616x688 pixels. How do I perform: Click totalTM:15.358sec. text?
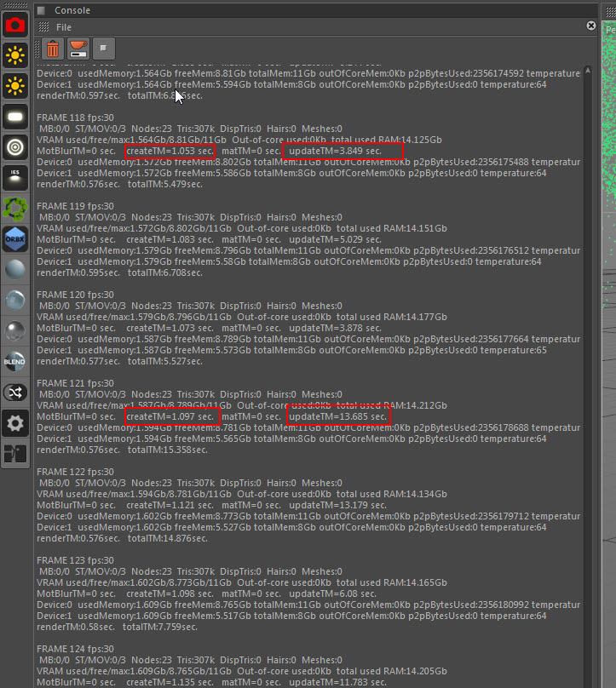coord(168,450)
